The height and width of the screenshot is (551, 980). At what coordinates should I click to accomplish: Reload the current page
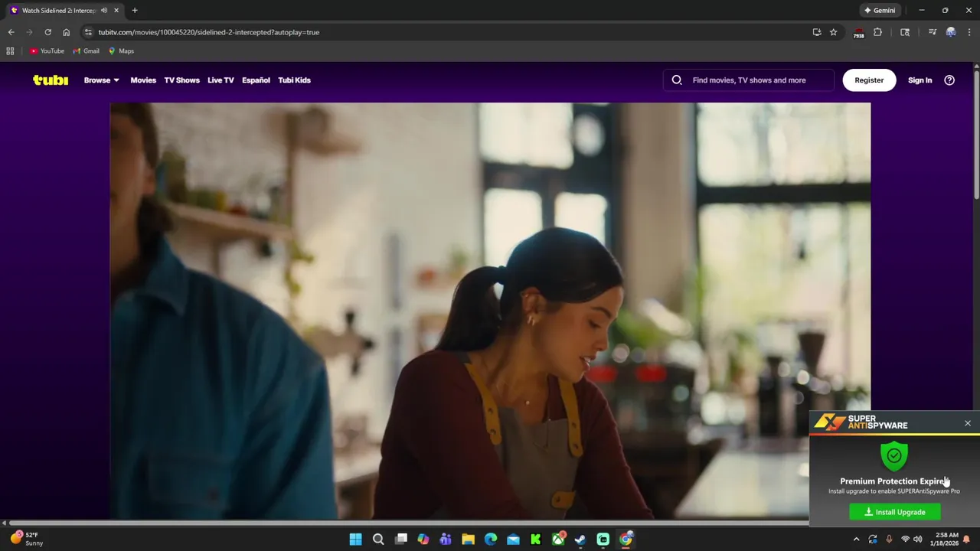click(47, 32)
